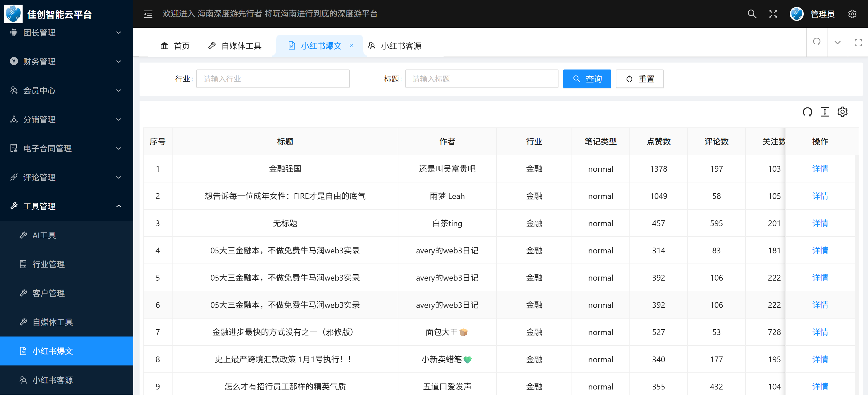Maximize the content area with the corner-brackets icon

[858, 43]
